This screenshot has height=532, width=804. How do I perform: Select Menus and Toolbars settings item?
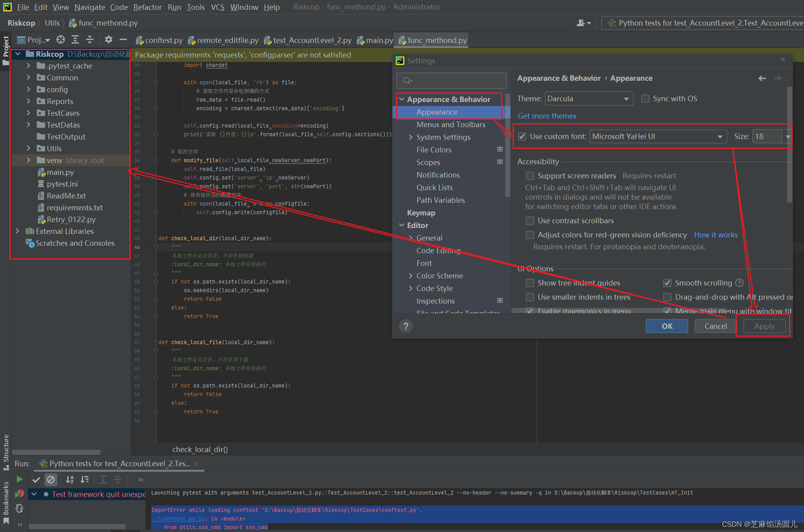[x=450, y=125]
